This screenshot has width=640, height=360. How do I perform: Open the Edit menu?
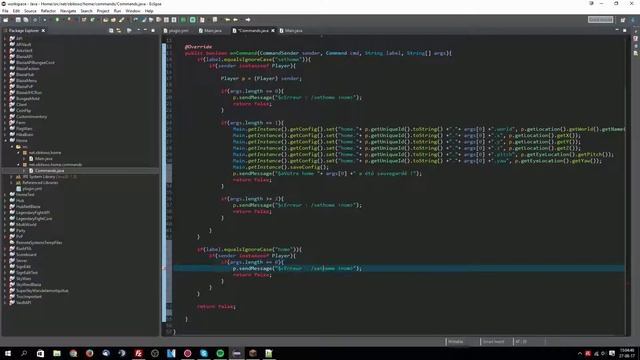pyautogui.click(x=16, y=11)
